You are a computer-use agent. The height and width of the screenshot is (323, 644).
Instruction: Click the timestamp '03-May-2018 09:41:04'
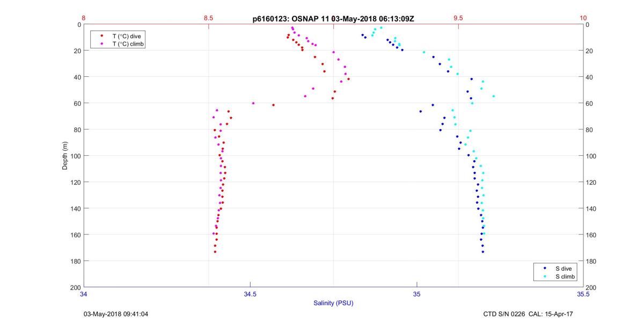pos(116,314)
